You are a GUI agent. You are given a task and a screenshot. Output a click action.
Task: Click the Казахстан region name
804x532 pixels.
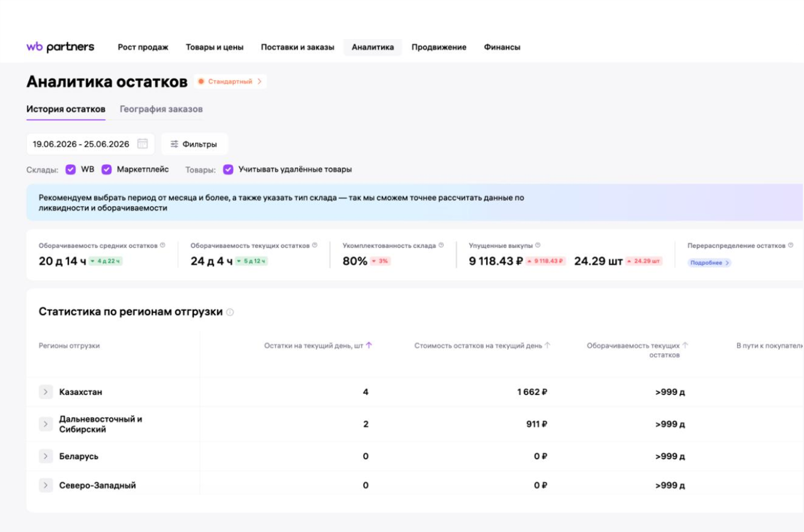click(80, 392)
